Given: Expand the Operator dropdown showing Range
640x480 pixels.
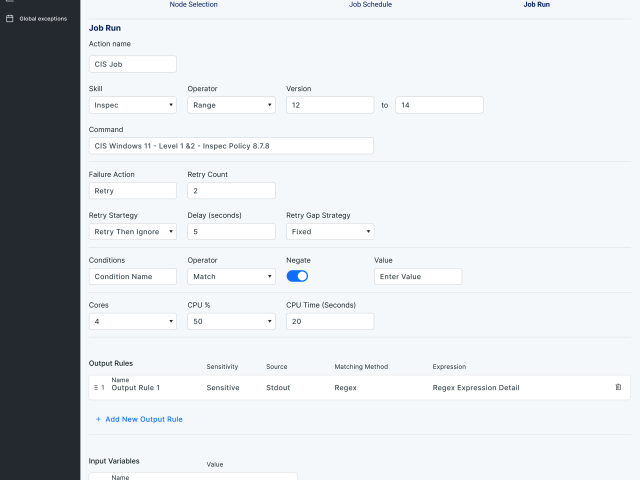Looking at the screenshot, I should coord(231,105).
